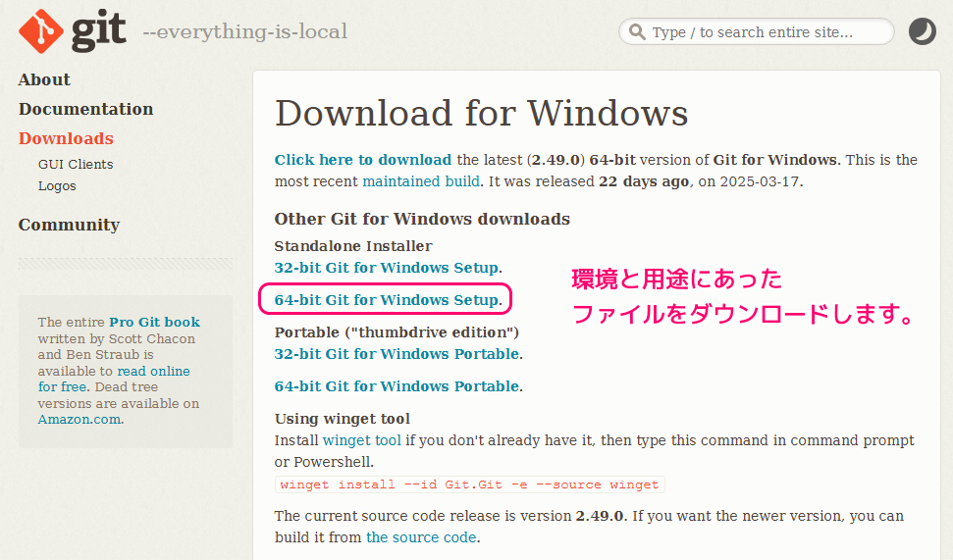The width and height of the screenshot is (953, 560).
Task: Click the magnifying glass search icon
Action: click(x=636, y=31)
